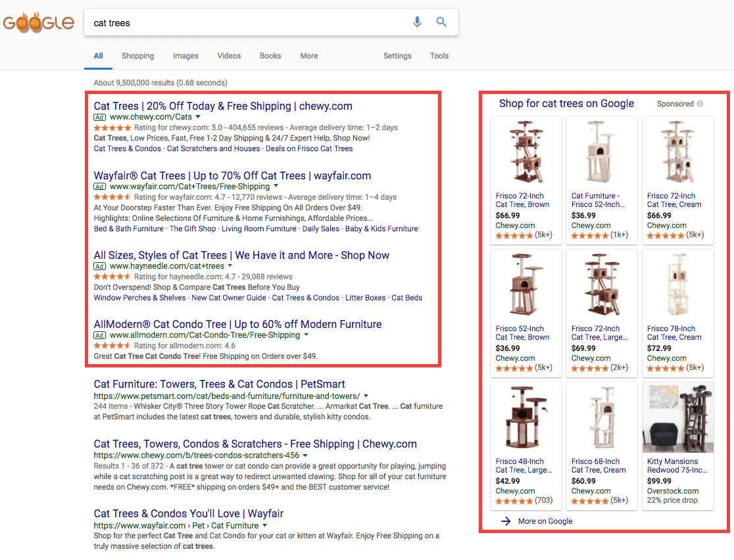Open dropdown arrow next to www.chewy.com/Cats

click(x=198, y=117)
